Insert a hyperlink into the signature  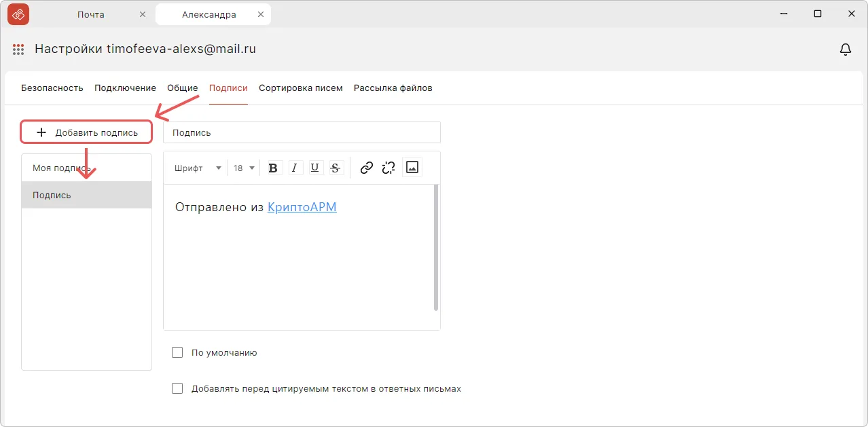(x=366, y=167)
